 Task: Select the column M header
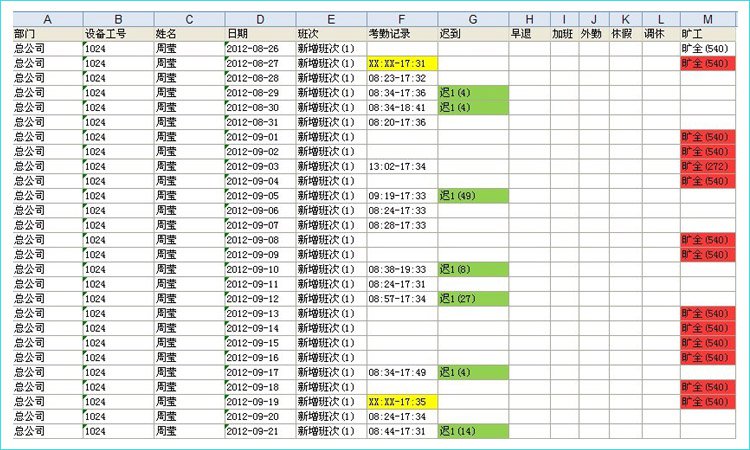(708, 19)
